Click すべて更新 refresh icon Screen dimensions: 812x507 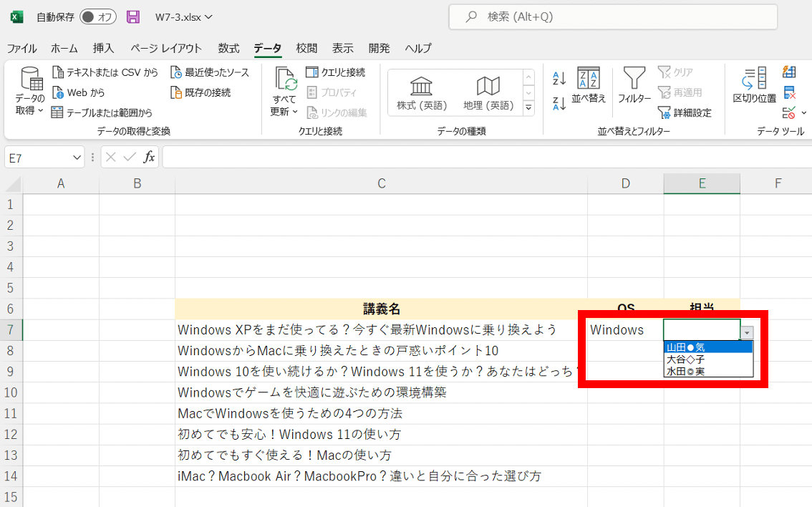(286, 79)
